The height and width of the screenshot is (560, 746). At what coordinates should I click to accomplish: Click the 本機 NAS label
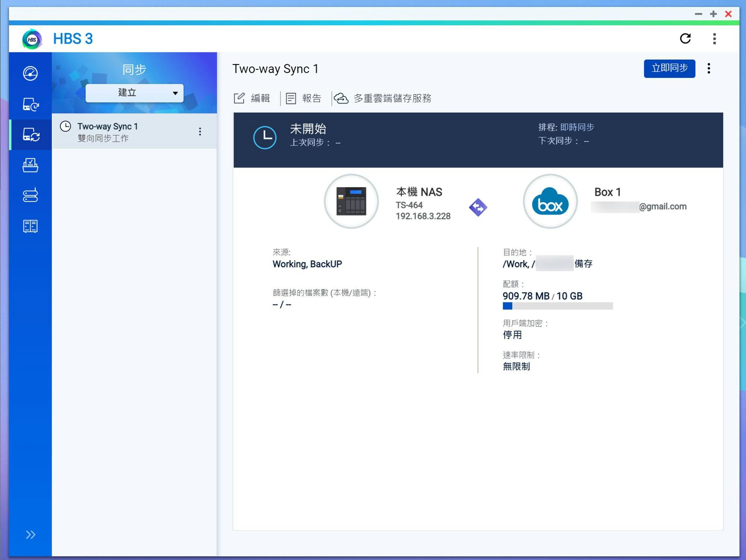click(x=419, y=192)
